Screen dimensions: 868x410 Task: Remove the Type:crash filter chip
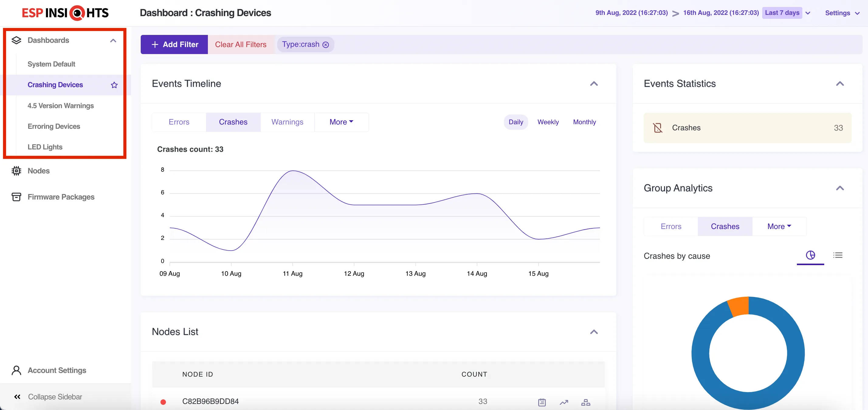[x=325, y=45]
